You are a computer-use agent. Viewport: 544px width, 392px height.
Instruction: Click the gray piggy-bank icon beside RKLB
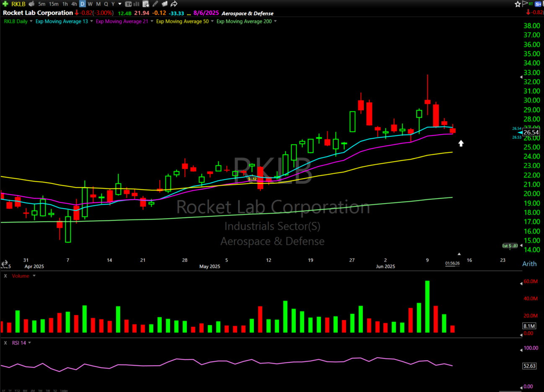click(31, 4)
